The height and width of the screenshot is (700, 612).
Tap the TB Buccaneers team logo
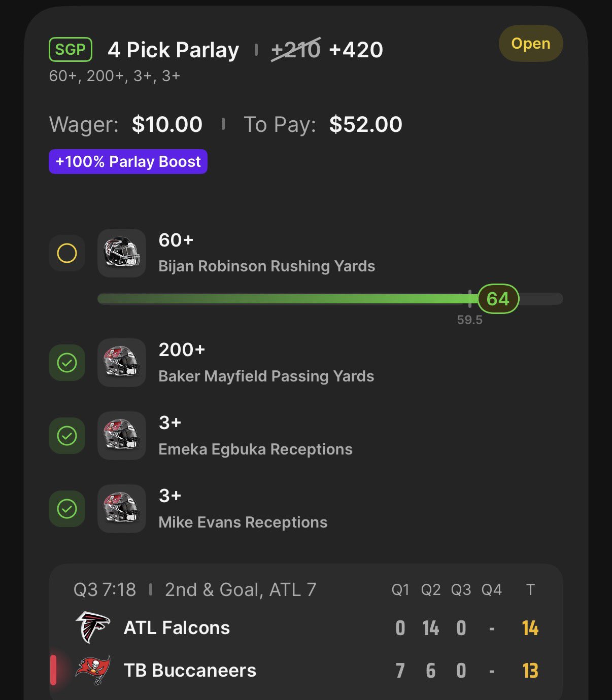point(93,670)
